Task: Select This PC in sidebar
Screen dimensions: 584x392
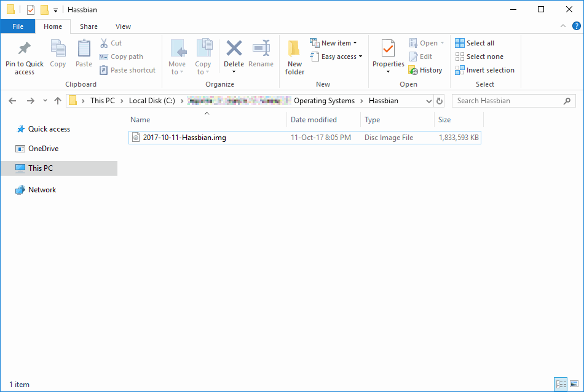Action: pyautogui.click(x=59, y=168)
